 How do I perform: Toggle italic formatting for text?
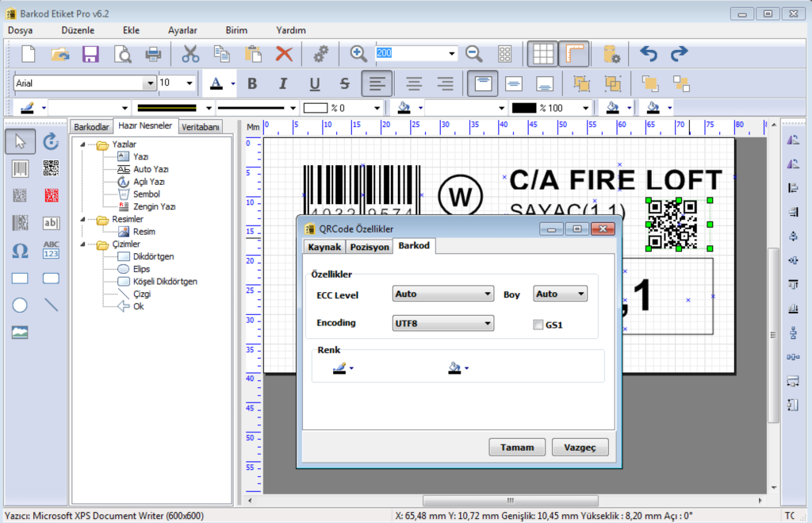(x=282, y=83)
